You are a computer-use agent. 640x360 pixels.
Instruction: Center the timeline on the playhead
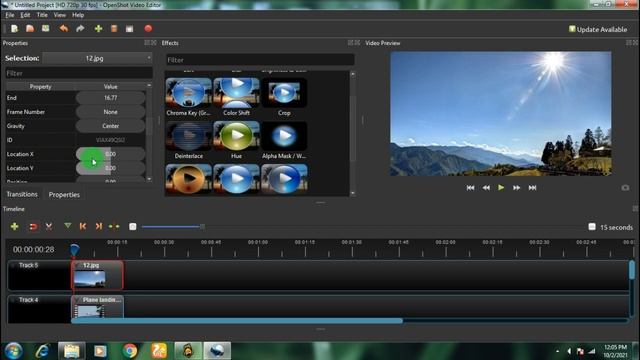pos(114,226)
